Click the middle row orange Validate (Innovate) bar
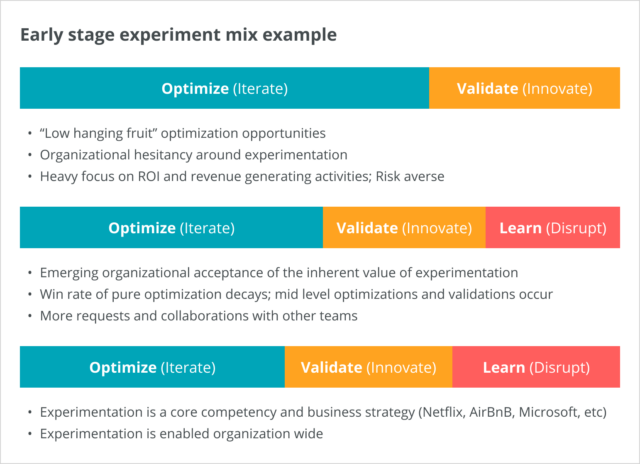This screenshot has width=640, height=464. tap(404, 228)
